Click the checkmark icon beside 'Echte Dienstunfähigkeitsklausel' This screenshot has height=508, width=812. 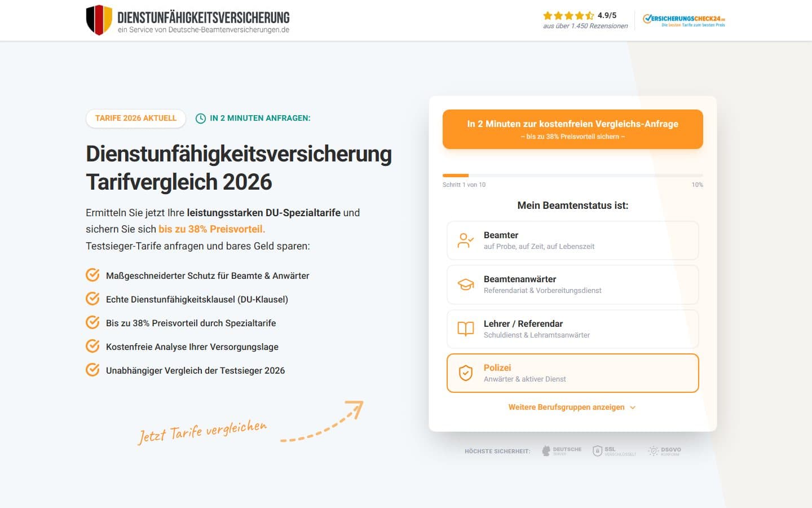[x=92, y=299]
